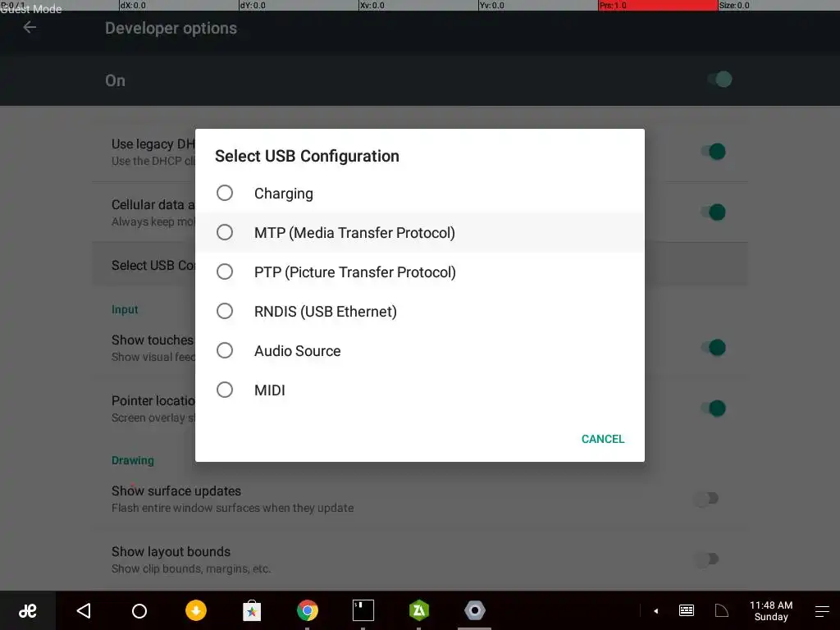Viewport: 840px width, 630px height.
Task: Enable Show surface updates switch
Action: pyautogui.click(x=706, y=499)
